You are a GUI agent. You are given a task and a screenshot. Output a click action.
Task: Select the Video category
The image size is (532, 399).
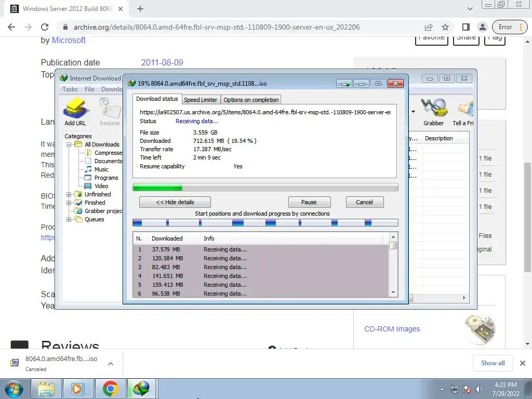[x=101, y=186]
